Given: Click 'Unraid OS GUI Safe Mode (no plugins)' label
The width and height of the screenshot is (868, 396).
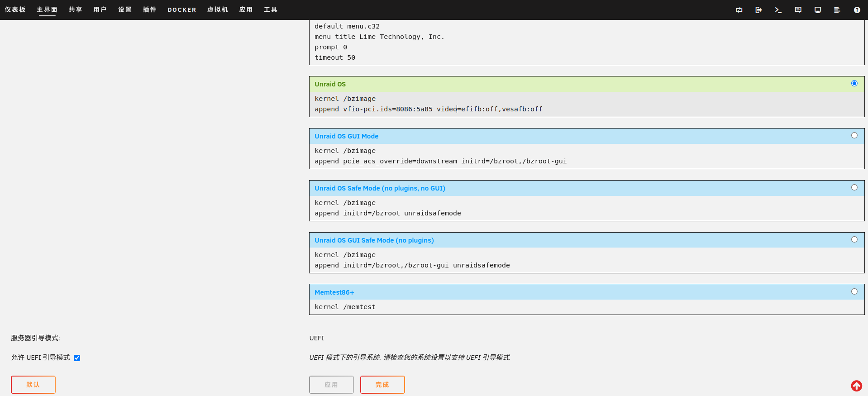Looking at the screenshot, I should click(x=374, y=240).
